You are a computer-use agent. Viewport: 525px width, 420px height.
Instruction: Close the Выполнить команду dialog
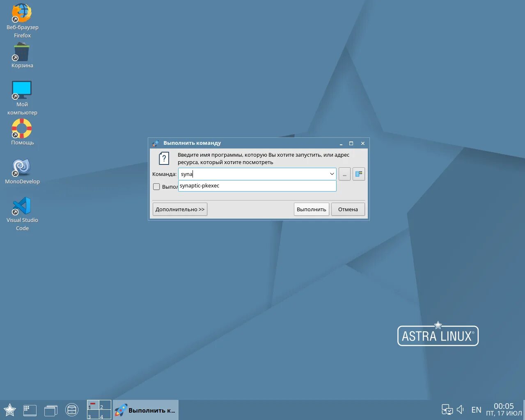(363, 143)
